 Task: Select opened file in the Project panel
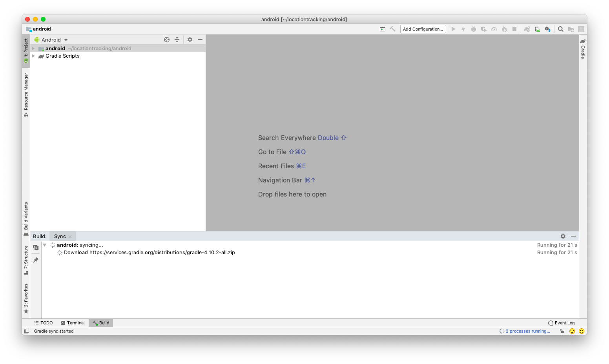[167, 39]
